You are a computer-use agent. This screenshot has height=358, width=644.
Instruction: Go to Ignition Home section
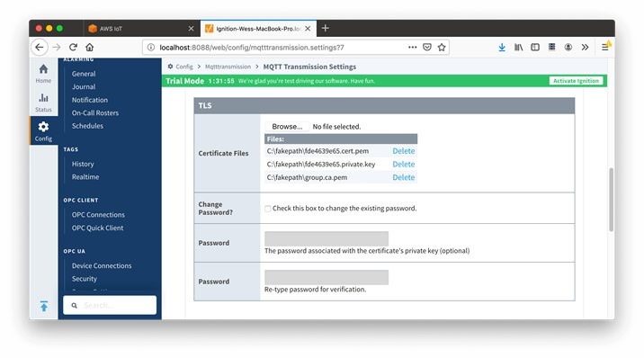[x=43, y=73]
